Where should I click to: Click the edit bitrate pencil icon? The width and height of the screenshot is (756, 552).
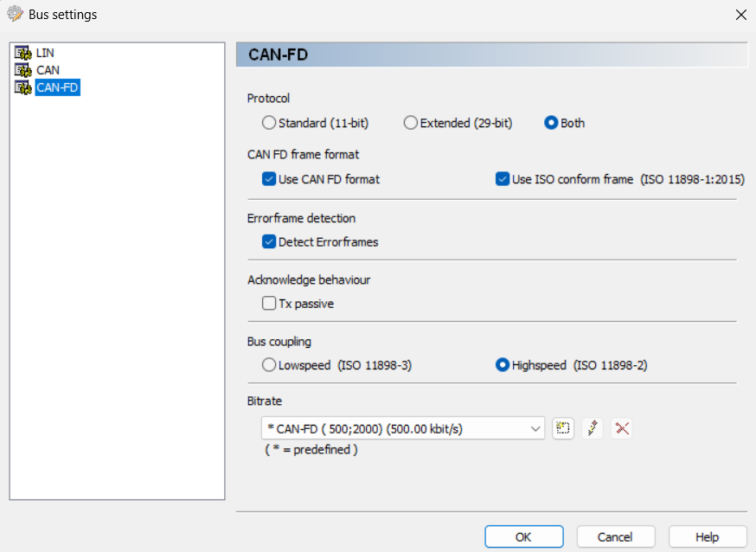(x=593, y=428)
